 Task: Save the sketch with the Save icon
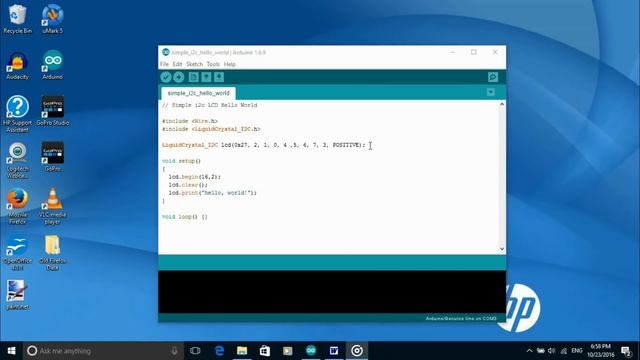(219, 77)
